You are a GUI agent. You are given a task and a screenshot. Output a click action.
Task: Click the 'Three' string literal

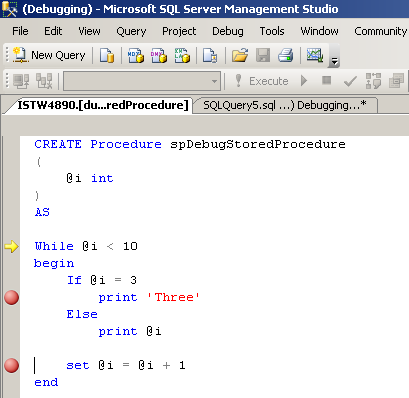pos(173,297)
